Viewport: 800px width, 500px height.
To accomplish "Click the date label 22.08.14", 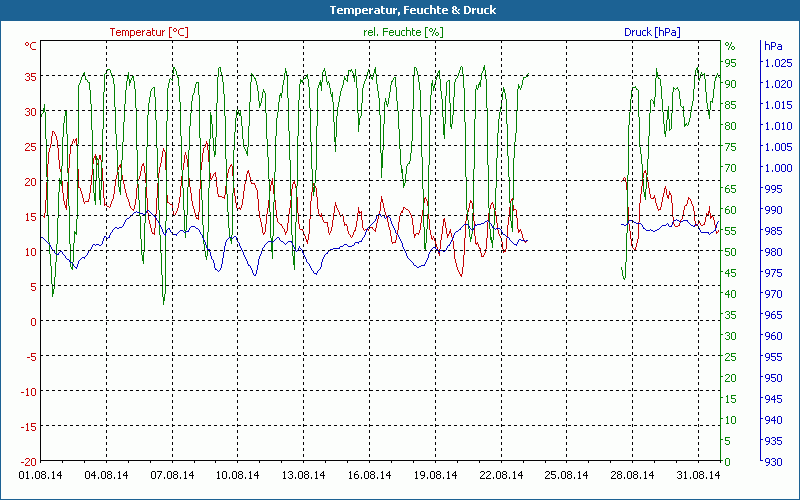I will point(501,475).
